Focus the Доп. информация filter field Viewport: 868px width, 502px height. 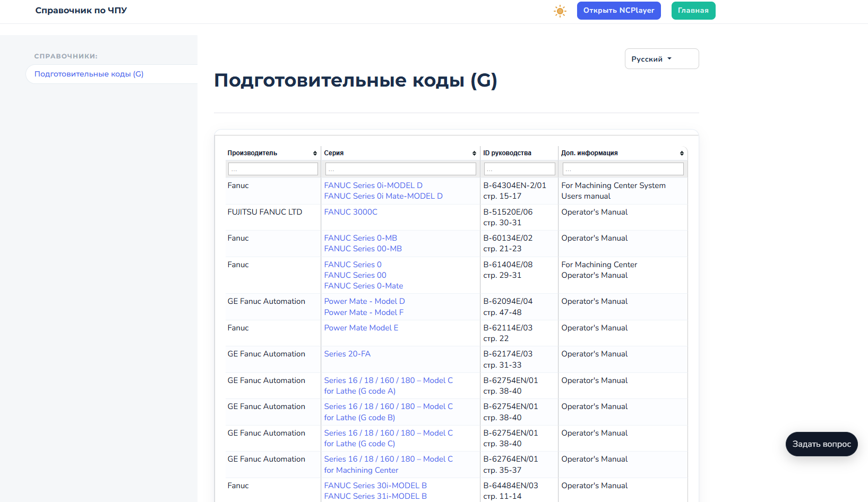coord(623,169)
